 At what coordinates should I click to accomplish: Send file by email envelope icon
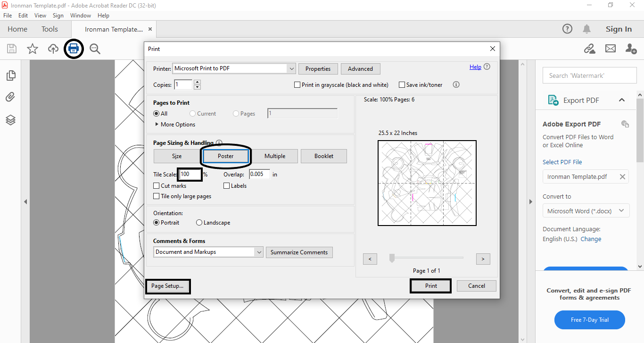pyautogui.click(x=611, y=49)
